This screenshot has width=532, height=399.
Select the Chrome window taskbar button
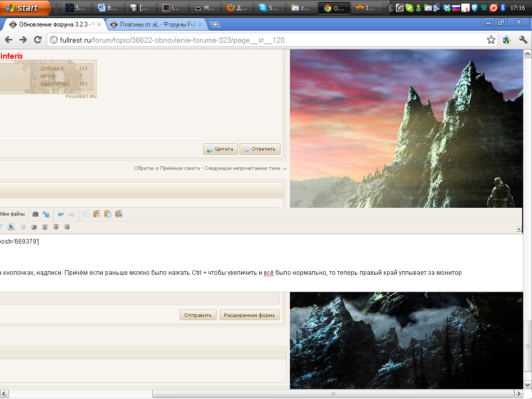334,8
